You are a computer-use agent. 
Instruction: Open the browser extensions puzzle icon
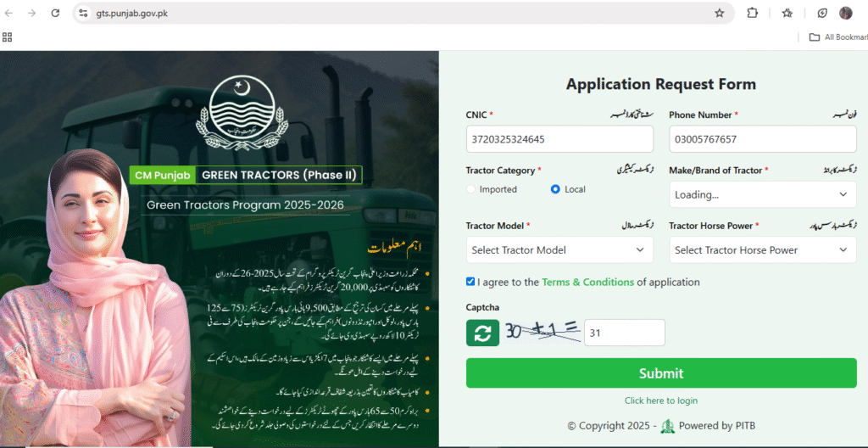[x=752, y=13]
